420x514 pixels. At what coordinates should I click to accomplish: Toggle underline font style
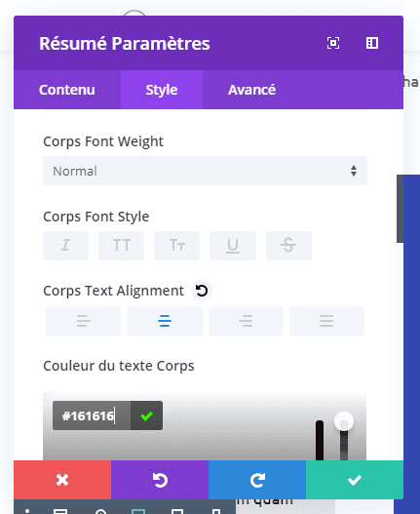pos(233,246)
